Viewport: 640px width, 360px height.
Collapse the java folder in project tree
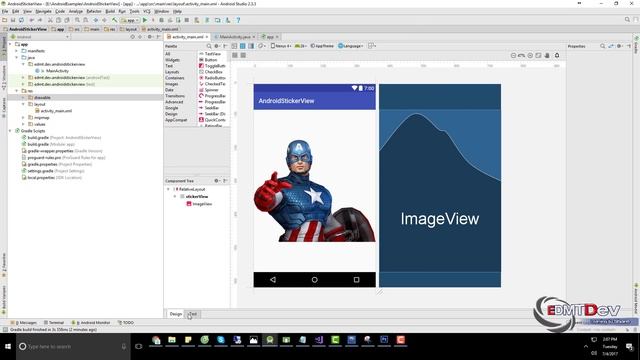click(x=17, y=58)
